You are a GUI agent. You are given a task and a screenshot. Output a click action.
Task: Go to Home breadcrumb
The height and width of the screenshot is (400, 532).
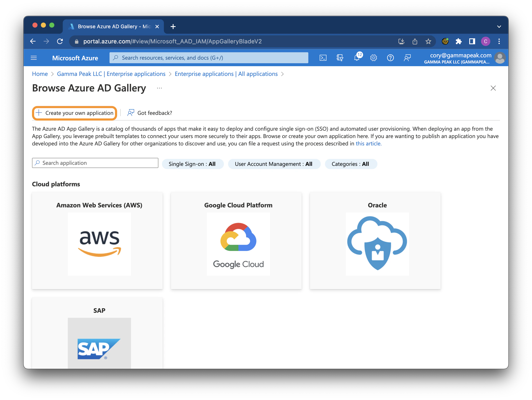coord(40,74)
